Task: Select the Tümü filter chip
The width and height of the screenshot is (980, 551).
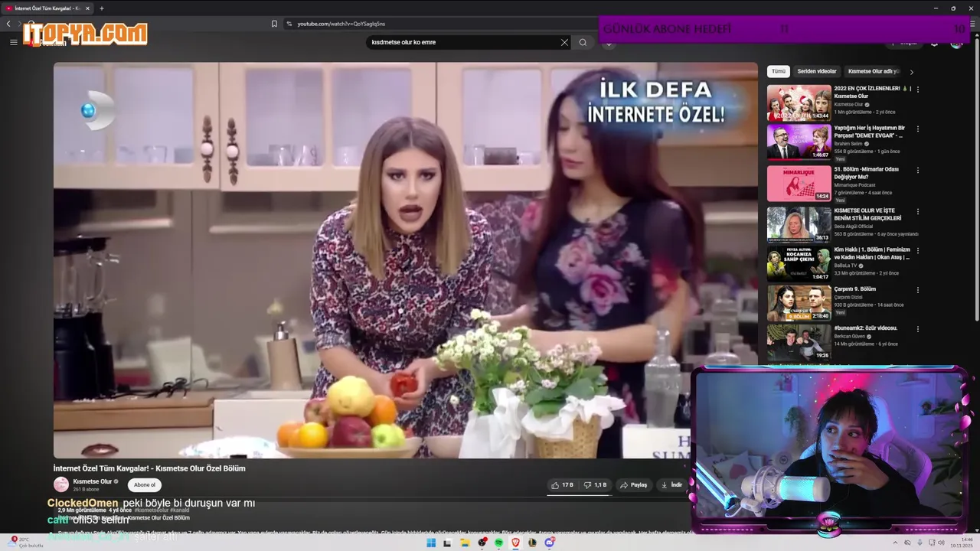Action: pyautogui.click(x=779, y=71)
